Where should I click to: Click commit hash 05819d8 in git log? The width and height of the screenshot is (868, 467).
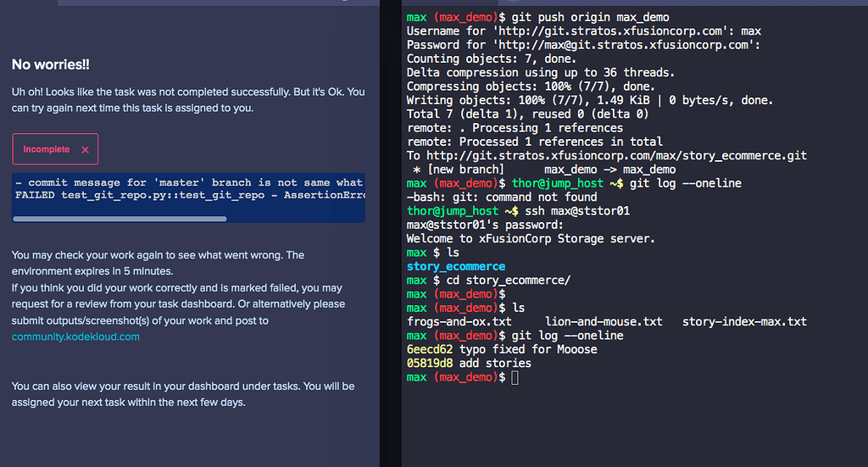point(430,364)
